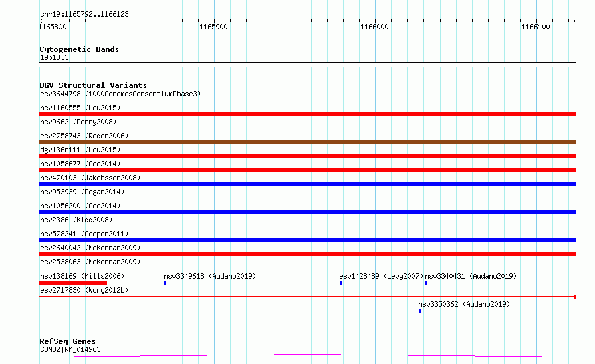Click the blue bar of nsv1056200

click(x=308, y=212)
